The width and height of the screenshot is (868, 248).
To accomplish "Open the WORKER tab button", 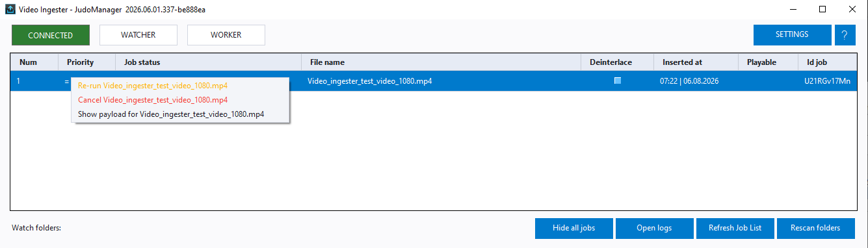I will [226, 35].
